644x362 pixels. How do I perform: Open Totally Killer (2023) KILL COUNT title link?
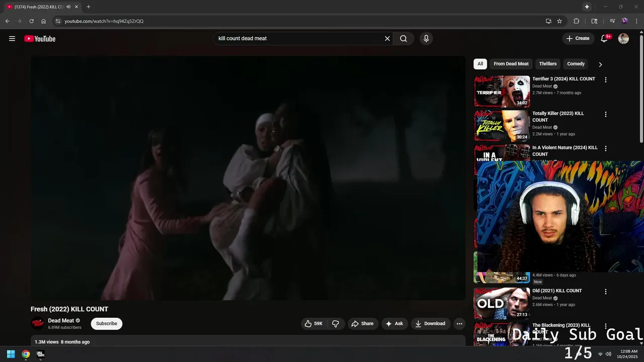click(x=558, y=117)
